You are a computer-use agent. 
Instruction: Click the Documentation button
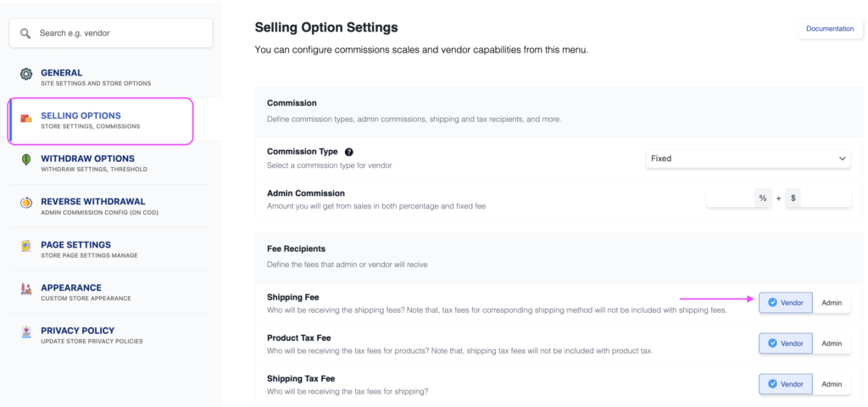pyautogui.click(x=829, y=29)
